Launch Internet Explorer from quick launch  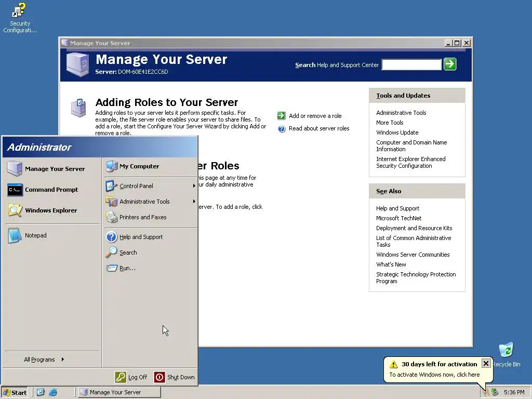(x=53, y=392)
